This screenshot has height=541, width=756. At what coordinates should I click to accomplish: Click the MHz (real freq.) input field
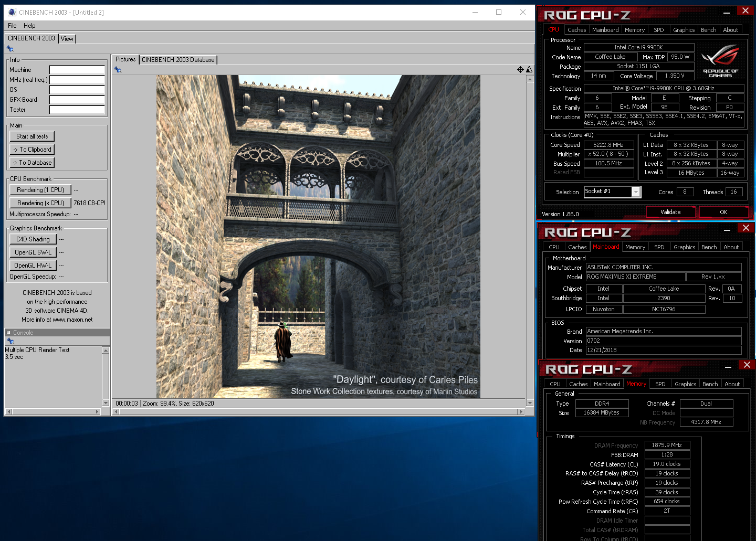coord(77,80)
